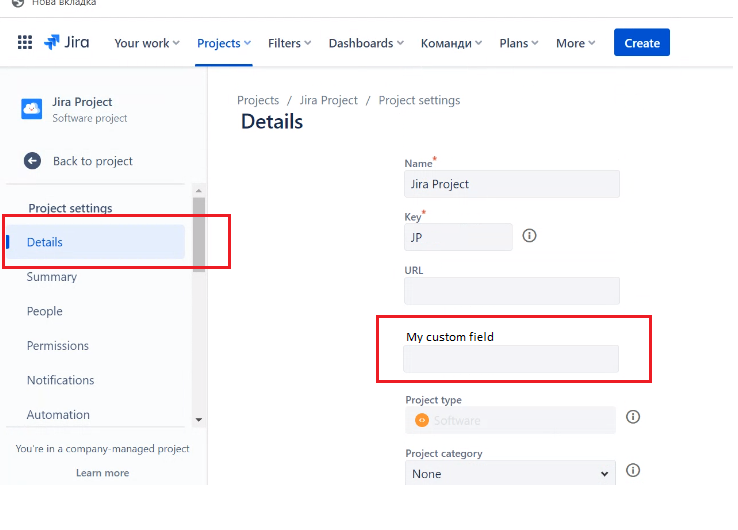Click the Jira Project cloud avatar
Viewport: 738px width, 530px height.
click(32, 109)
